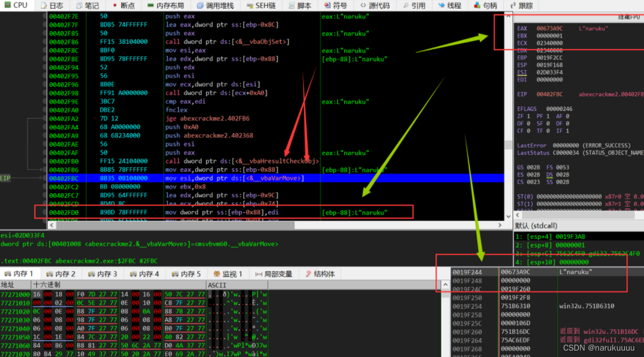Click the disassembly horizontal scrollbar right arrow
Image resolution: width=644 pixels, height=357 pixels.
500,225
